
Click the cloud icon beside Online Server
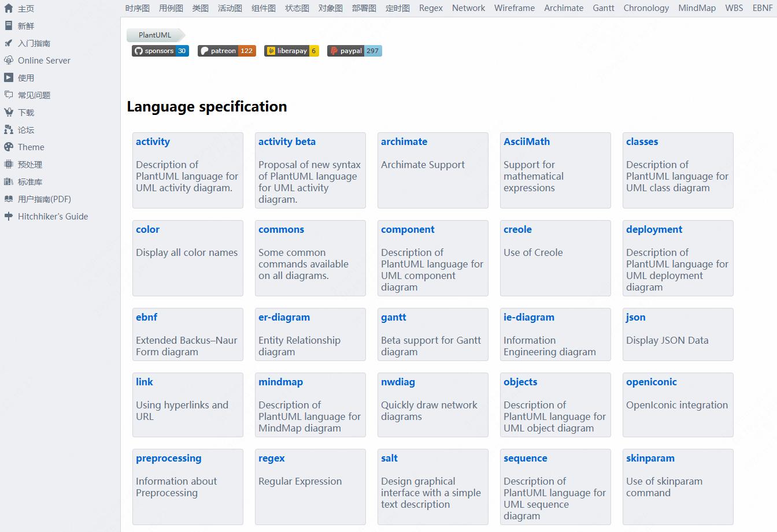9,61
